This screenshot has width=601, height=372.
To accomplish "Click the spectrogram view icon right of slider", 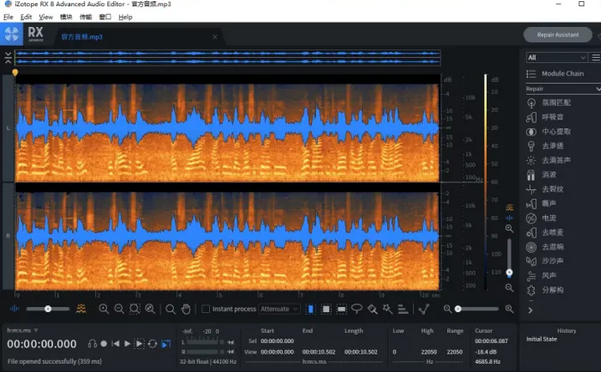I will click(81, 308).
